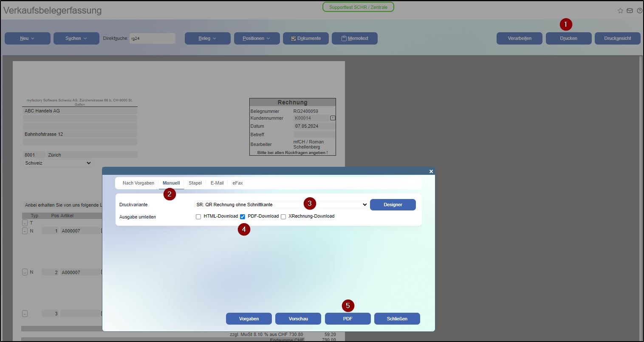Click the PDF button
644x342 pixels.
point(348,319)
